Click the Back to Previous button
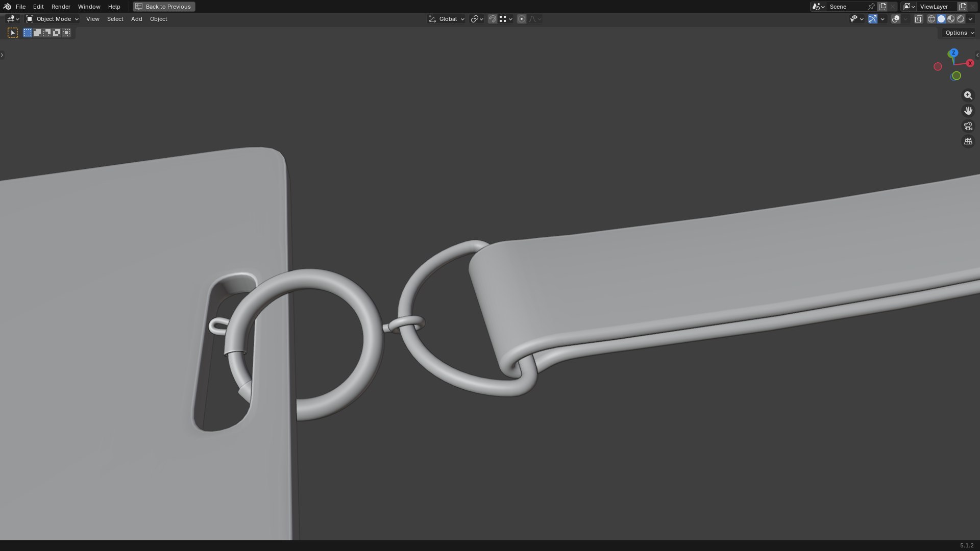The width and height of the screenshot is (980, 551). coord(164,7)
